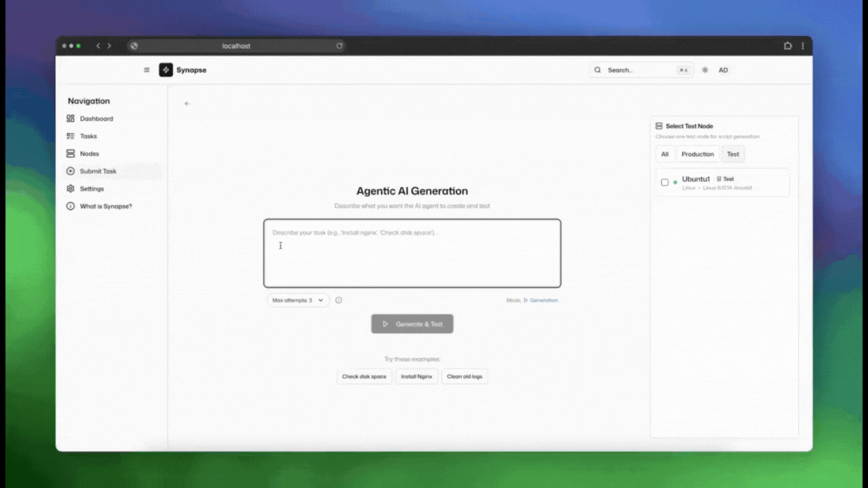Click the browser reload icon
Screen dimensions: 868x488
340,46
